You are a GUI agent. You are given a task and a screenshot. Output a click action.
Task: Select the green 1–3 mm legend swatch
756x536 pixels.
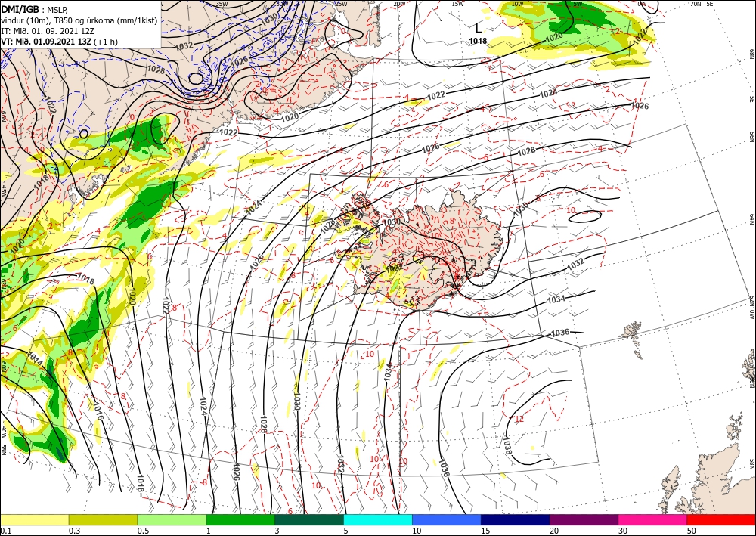(x=240, y=519)
